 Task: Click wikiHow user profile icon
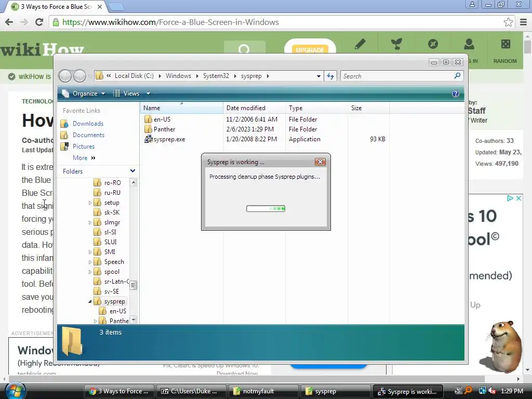point(469,44)
